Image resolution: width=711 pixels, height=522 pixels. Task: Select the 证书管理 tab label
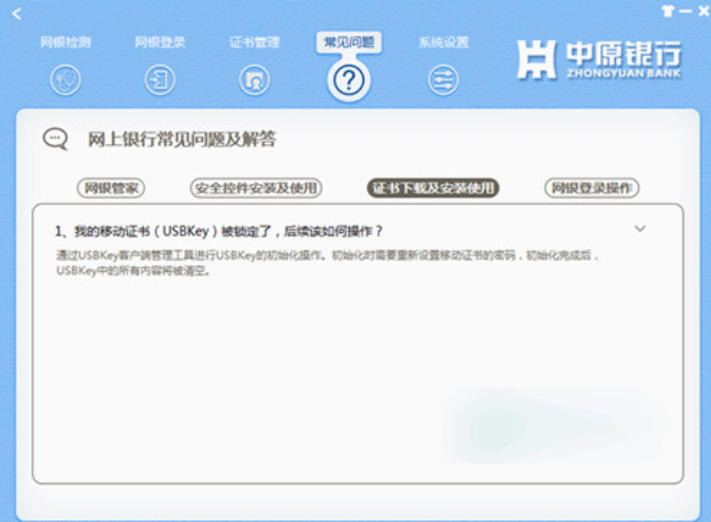254,42
